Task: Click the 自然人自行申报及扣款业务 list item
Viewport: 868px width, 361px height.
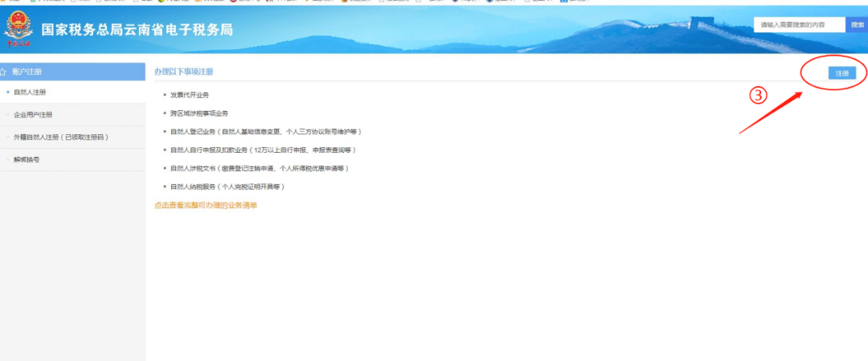Action: (263, 150)
